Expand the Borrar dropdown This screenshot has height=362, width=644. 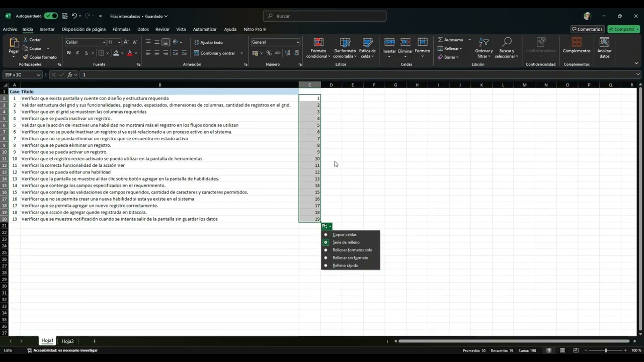click(457, 57)
